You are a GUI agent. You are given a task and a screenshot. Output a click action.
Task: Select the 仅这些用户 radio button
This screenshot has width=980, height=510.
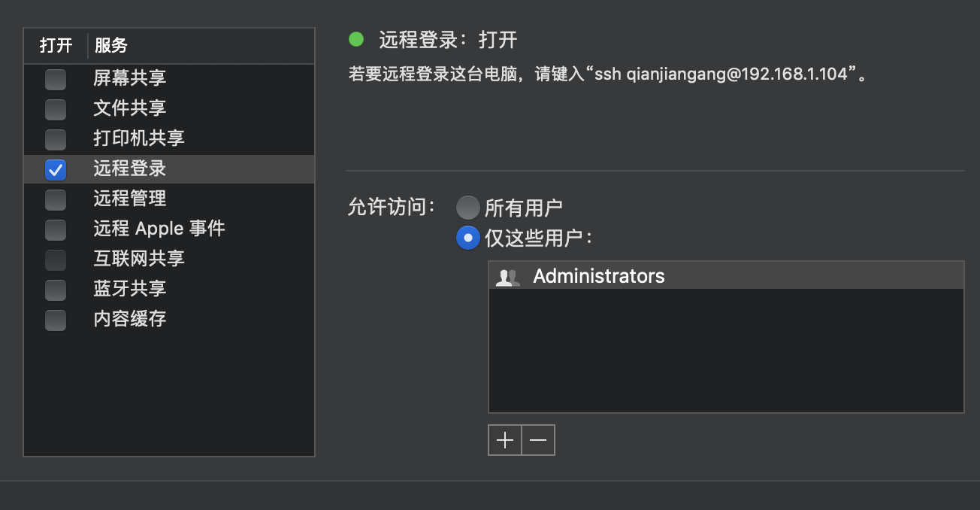[467, 237]
